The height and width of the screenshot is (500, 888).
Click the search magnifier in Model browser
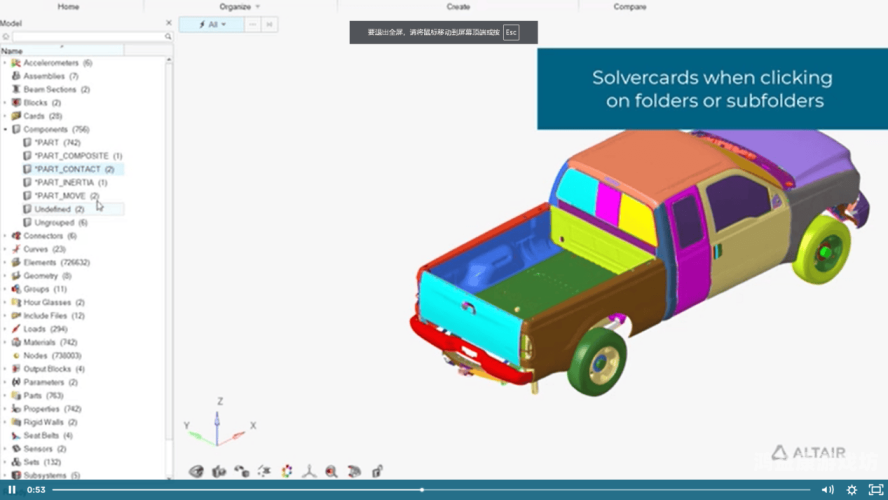(168, 36)
